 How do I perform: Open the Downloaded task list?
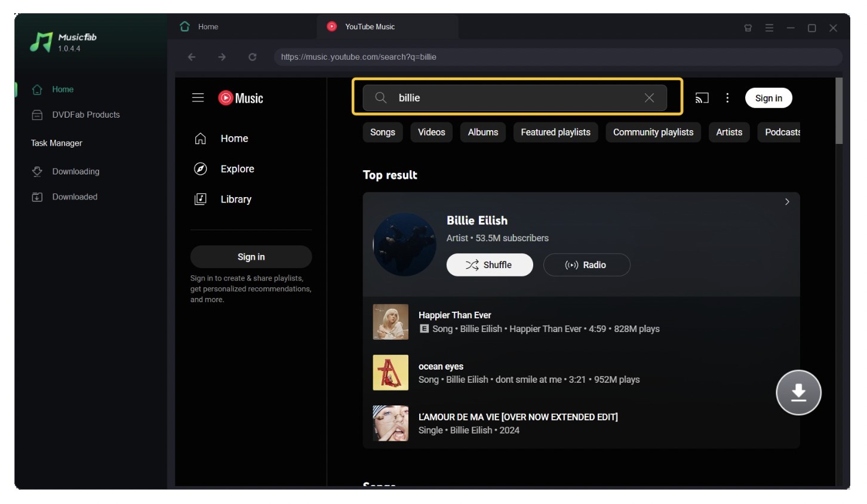pyautogui.click(x=75, y=197)
